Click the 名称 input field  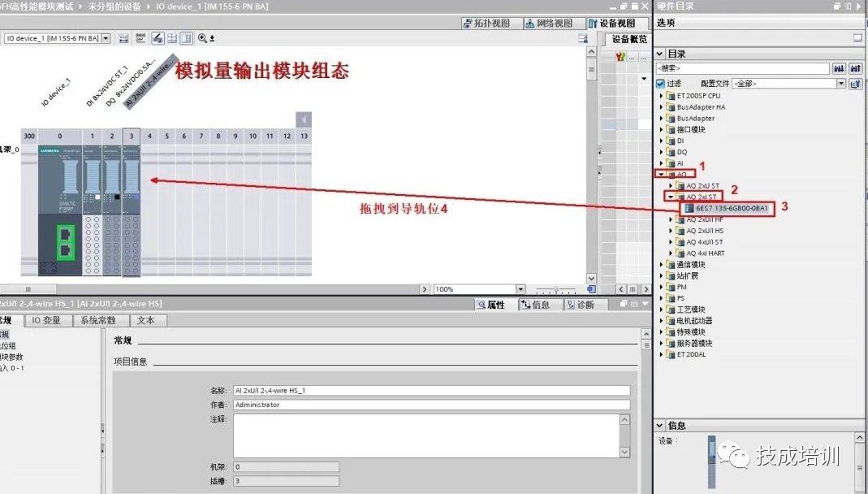point(431,391)
